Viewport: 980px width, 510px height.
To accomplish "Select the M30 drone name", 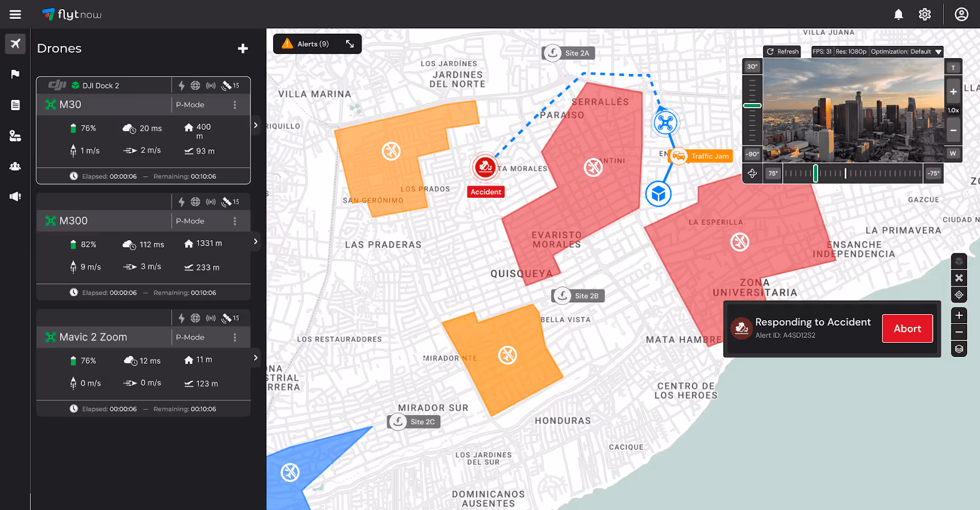I will point(70,105).
